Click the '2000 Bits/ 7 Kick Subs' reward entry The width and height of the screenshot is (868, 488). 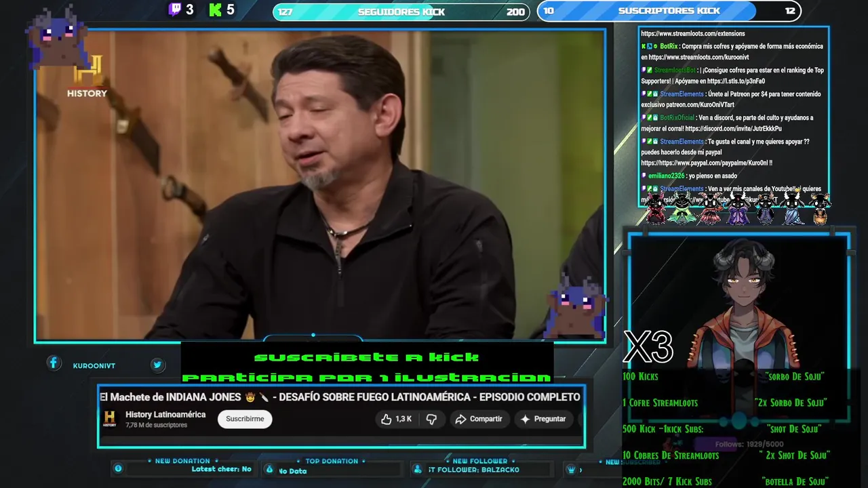(x=667, y=482)
